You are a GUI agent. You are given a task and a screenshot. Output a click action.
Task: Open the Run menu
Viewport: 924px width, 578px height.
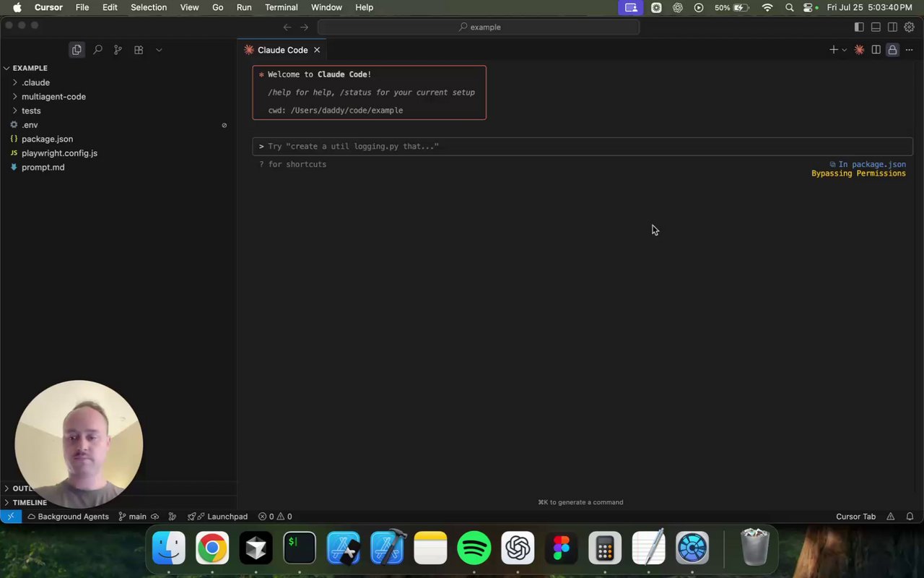[x=244, y=7]
